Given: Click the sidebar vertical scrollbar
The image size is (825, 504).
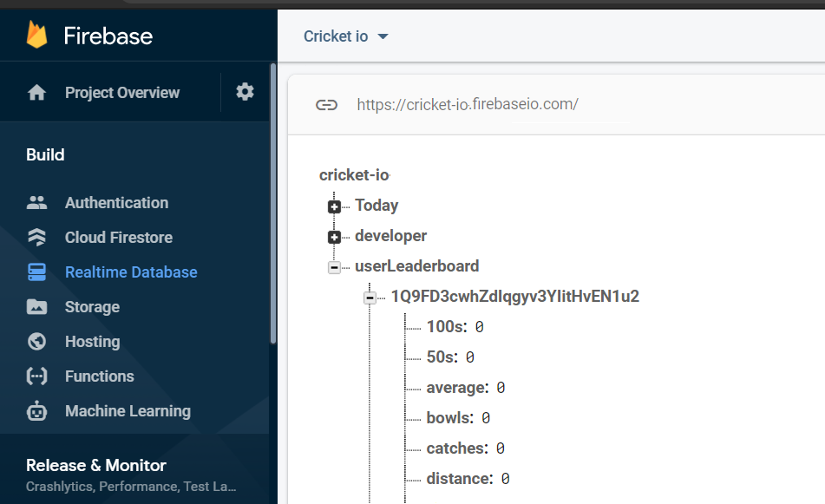Looking at the screenshot, I should point(273,203).
